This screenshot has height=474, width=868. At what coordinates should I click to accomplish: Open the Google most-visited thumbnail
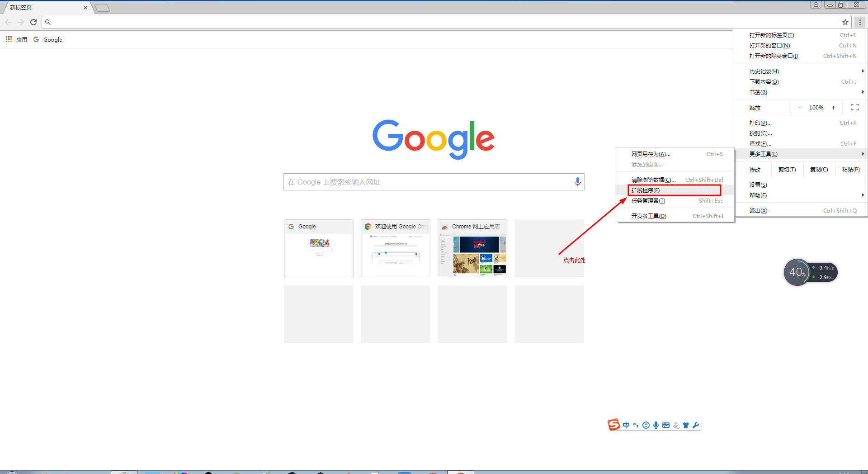tap(319, 248)
